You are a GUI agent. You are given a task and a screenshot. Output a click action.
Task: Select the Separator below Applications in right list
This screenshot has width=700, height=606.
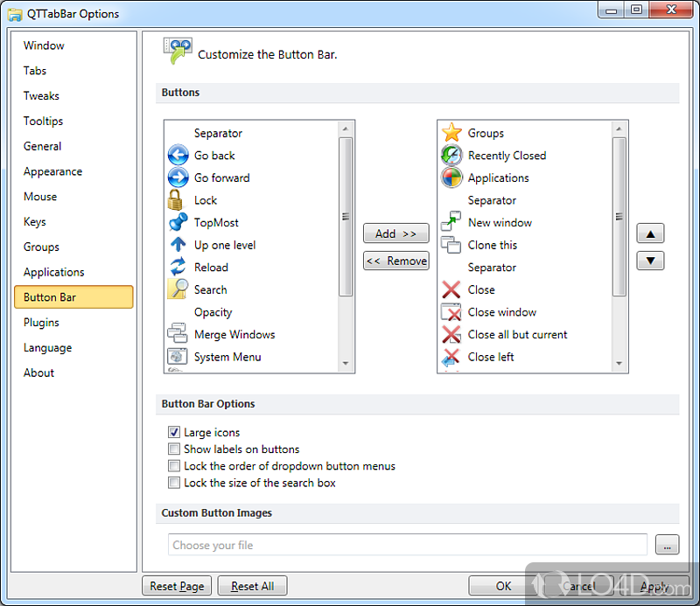[x=524, y=200]
